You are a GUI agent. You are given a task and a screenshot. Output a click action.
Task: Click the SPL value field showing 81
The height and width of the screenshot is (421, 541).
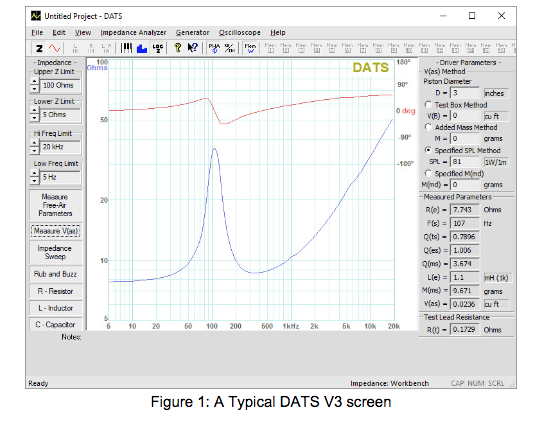(464, 161)
